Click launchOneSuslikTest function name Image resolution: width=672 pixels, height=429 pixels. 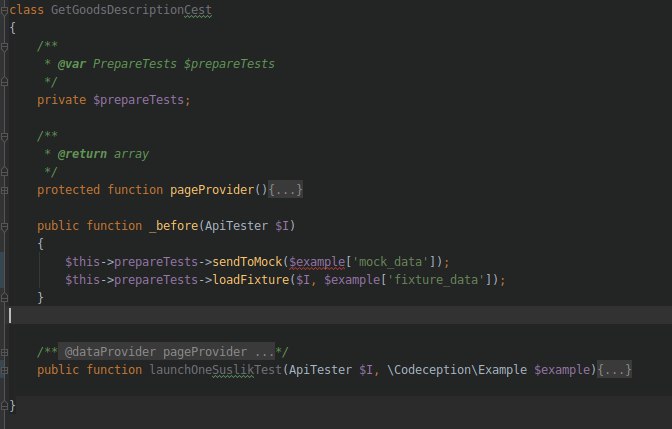pos(216,370)
